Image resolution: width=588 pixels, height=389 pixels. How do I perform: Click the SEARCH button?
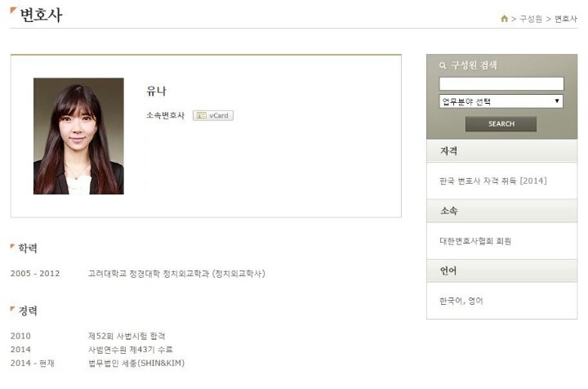(x=501, y=123)
